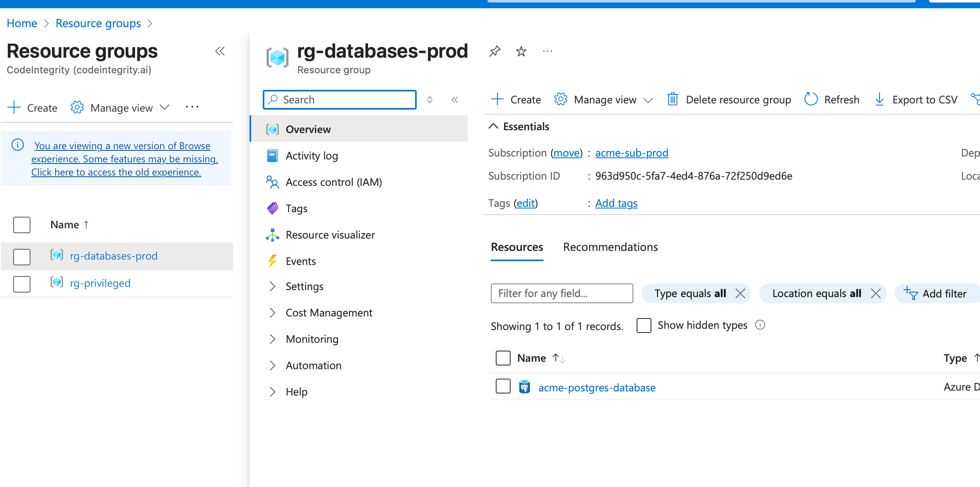Switch to the Recommendations tab

(x=610, y=247)
